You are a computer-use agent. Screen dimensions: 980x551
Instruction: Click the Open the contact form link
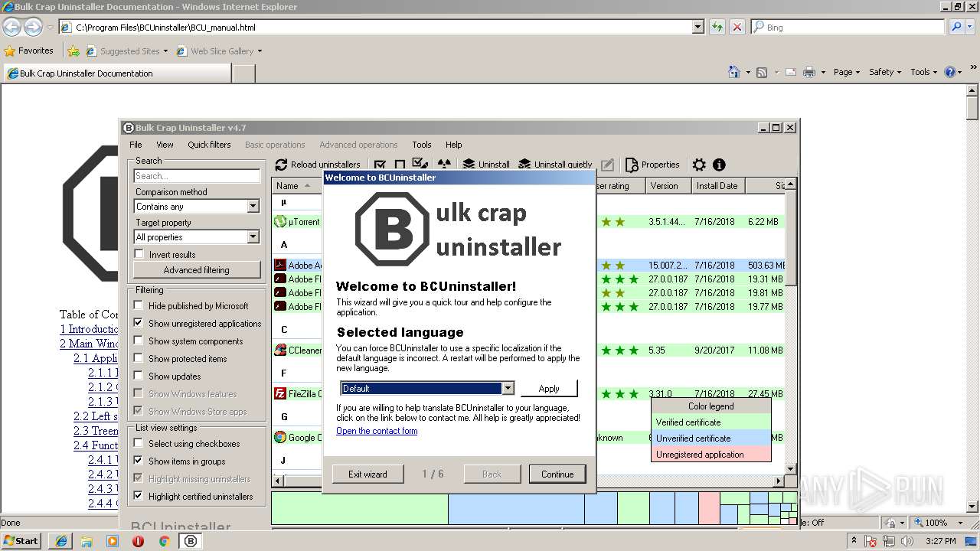377,431
